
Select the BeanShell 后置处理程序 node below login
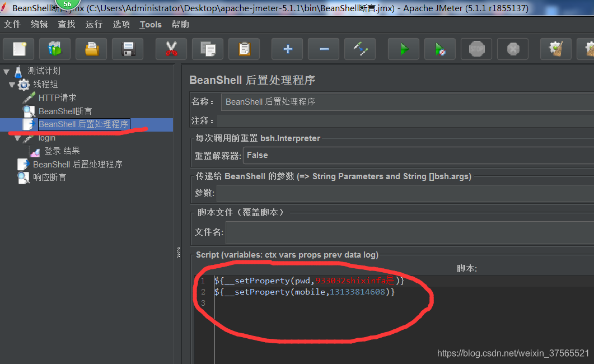point(78,165)
